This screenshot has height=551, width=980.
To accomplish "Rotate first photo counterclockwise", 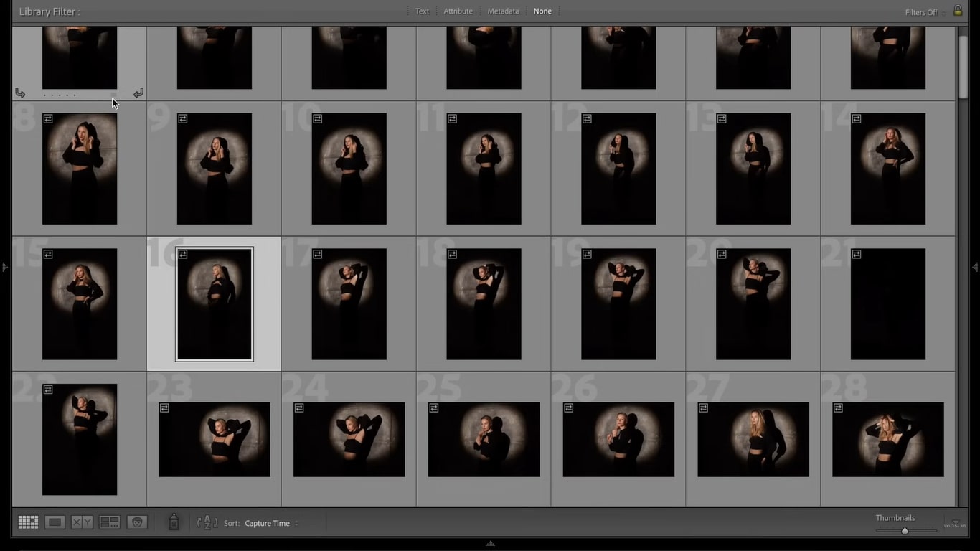I will [x=20, y=93].
